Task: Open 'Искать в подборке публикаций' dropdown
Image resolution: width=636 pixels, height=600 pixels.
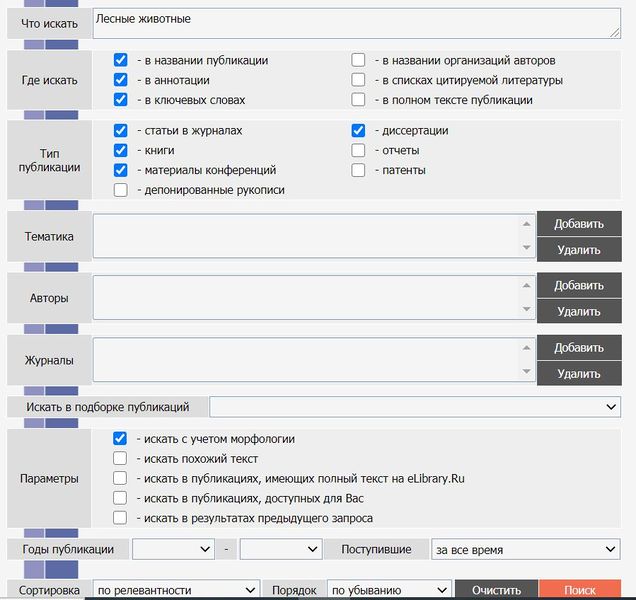Action: (415, 407)
